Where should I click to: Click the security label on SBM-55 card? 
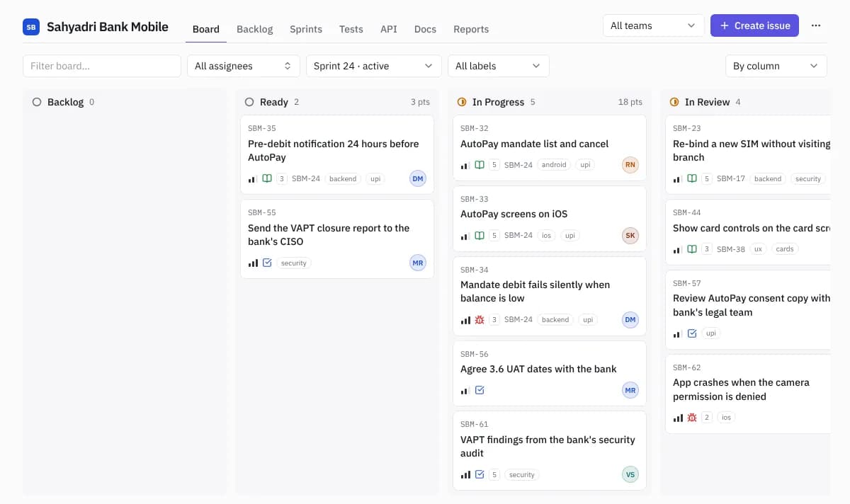(x=294, y=263)
